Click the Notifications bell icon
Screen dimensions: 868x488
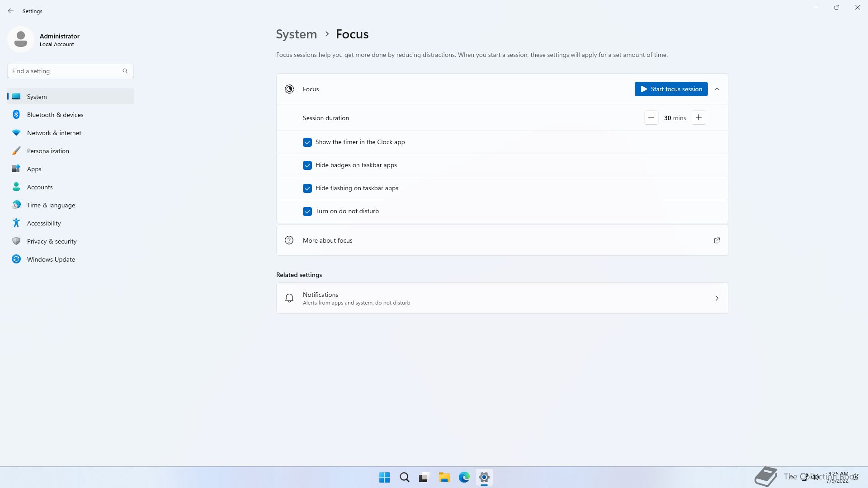pyautogui.click(x=289, y=298)
